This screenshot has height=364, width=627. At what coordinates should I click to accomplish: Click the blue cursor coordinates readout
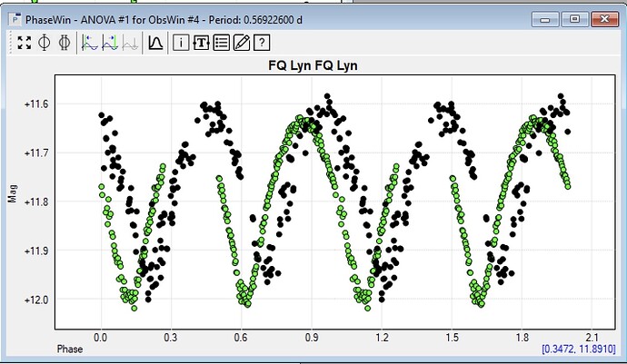(577, 349)
